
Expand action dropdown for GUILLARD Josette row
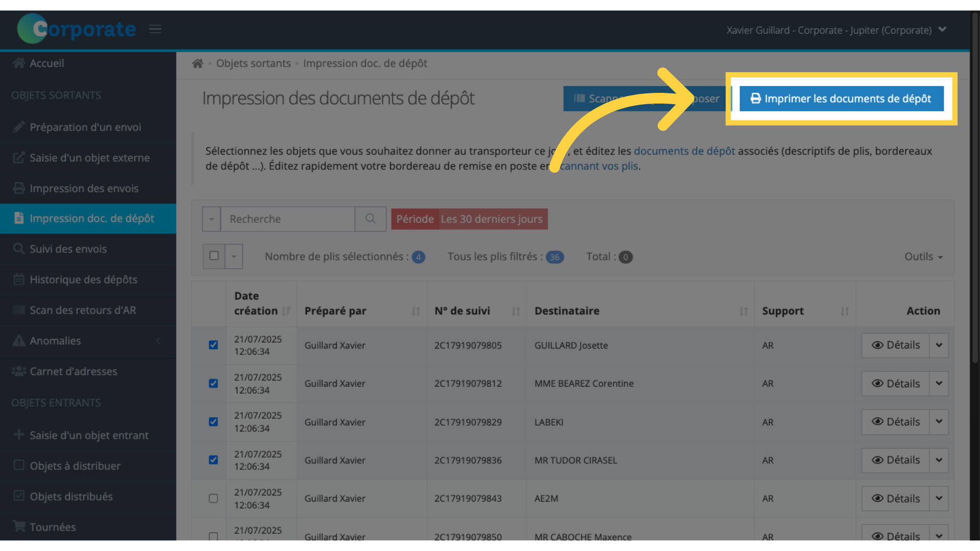(x=939, y=345)
